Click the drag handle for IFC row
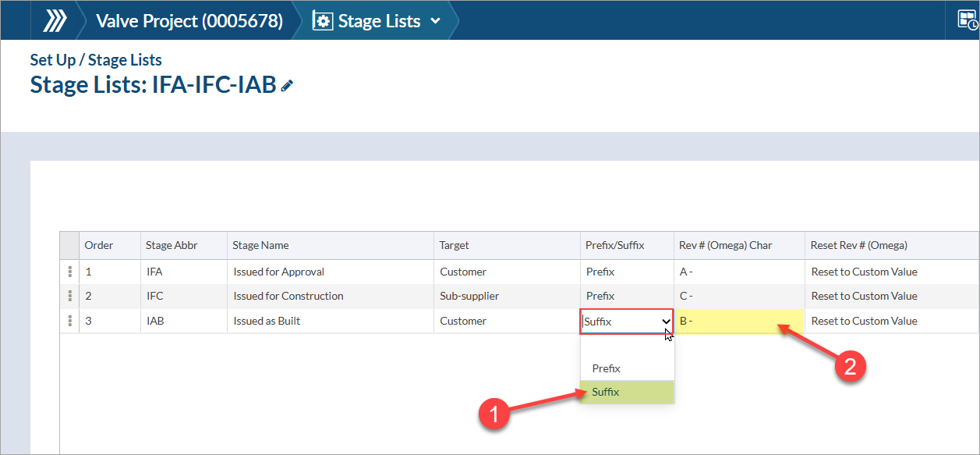 point(70,296)
